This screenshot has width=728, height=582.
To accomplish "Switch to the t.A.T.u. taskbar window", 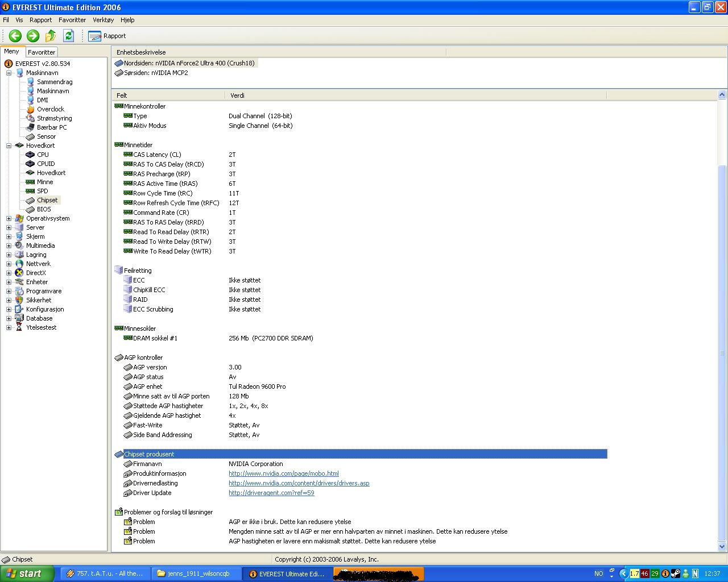I will (x=105, y=573).
